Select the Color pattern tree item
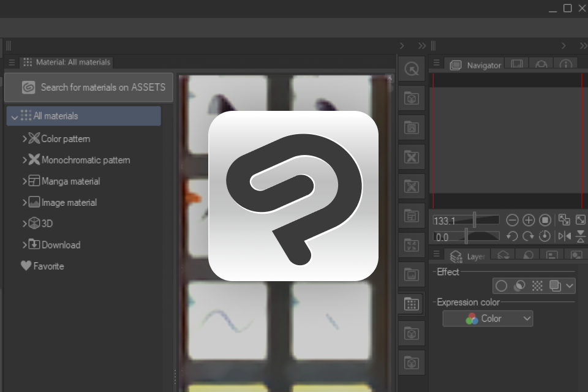Image resolution: width=588 pixels, height=392 pixels. 66,139
